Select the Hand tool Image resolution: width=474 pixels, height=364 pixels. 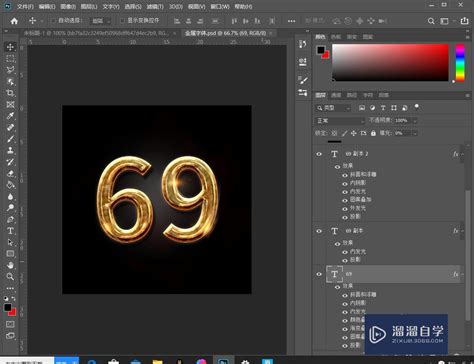(x=10, y=265)
